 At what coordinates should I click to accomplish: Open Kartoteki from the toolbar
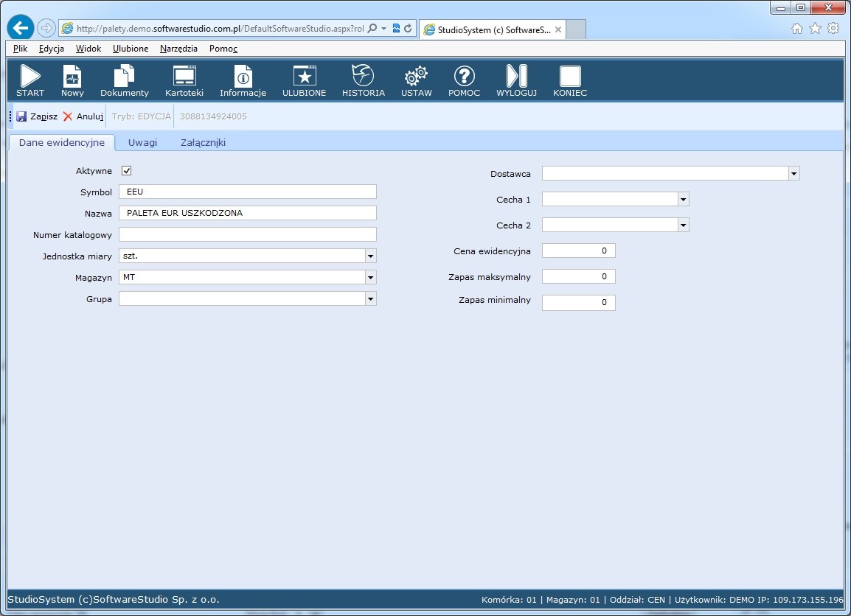click(x=184, y=77)
